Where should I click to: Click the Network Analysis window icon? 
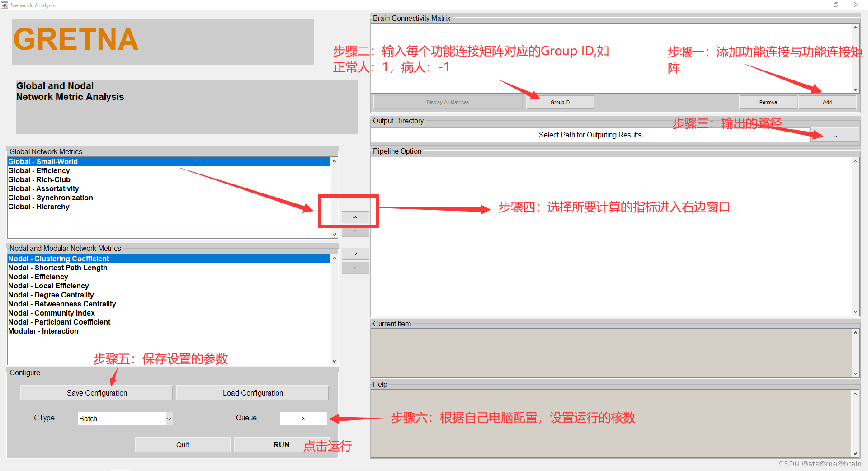[x=5, y=5]
